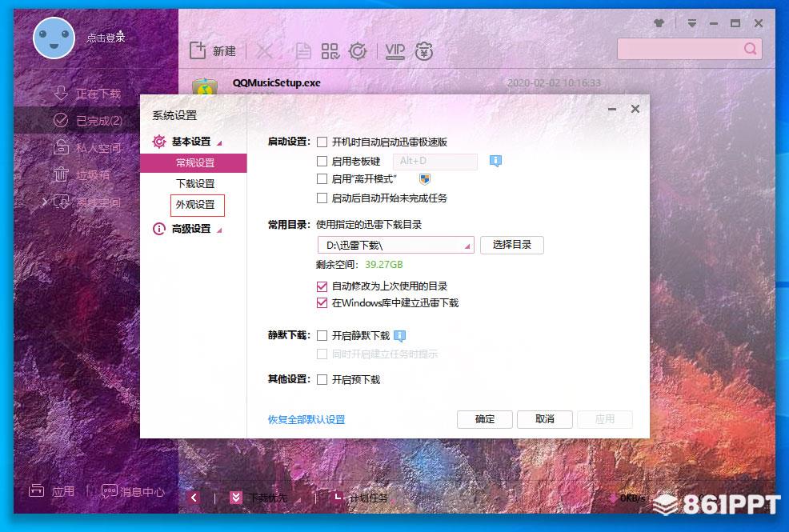
Task: Click the info icon beside 开启静默下载
Action: point(400,336)
